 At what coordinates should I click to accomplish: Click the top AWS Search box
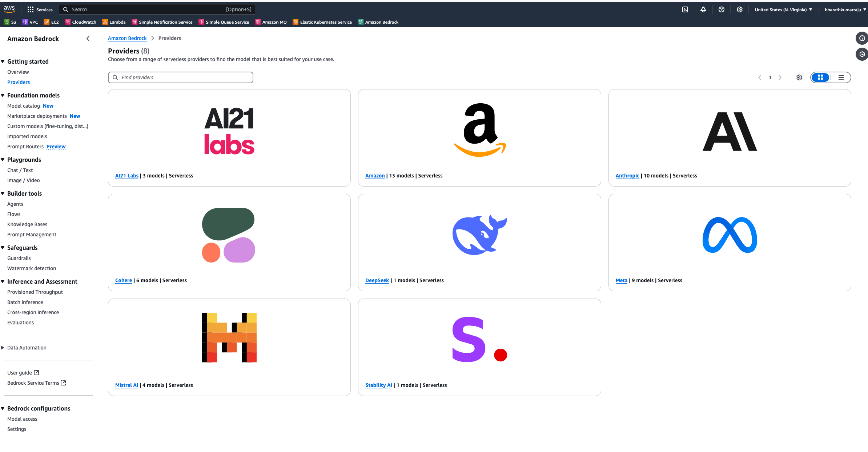click(157, 9)
